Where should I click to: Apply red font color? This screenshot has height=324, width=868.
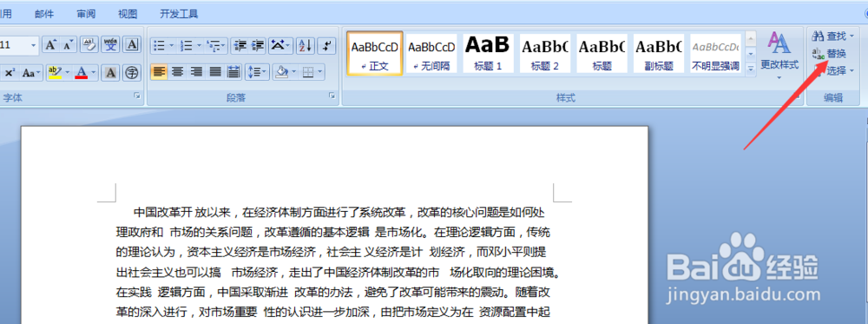point(82,72)
